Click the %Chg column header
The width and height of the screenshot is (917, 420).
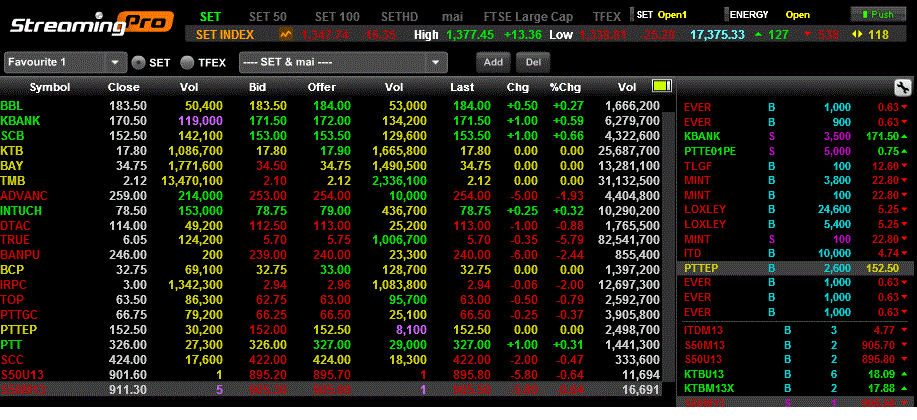click(566, 87)
